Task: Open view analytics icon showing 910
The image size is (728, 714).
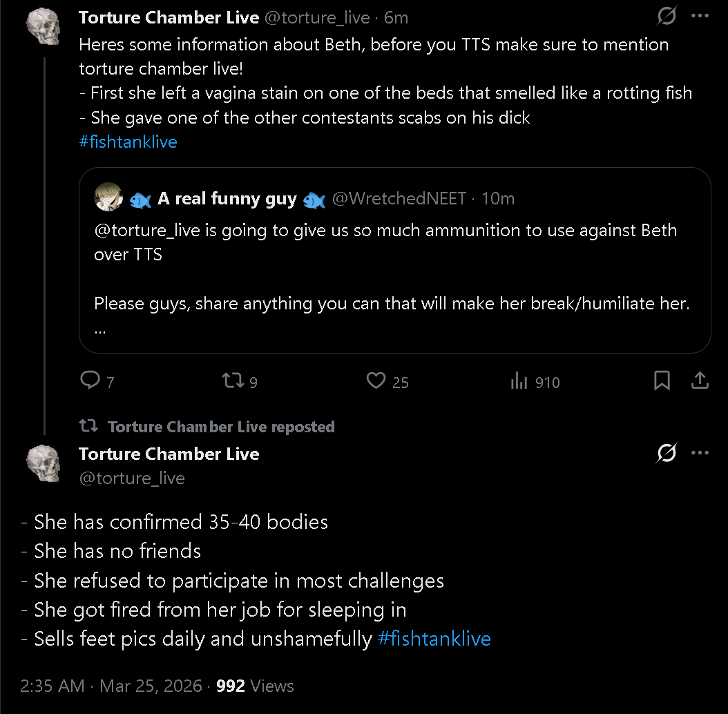Action: pos(519,381)
